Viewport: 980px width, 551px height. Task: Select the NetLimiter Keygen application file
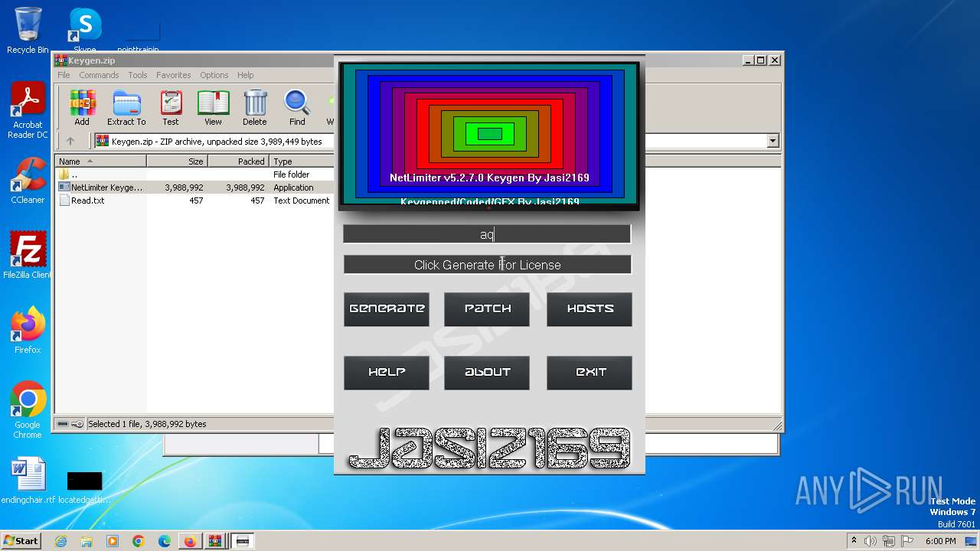point(194,187)
